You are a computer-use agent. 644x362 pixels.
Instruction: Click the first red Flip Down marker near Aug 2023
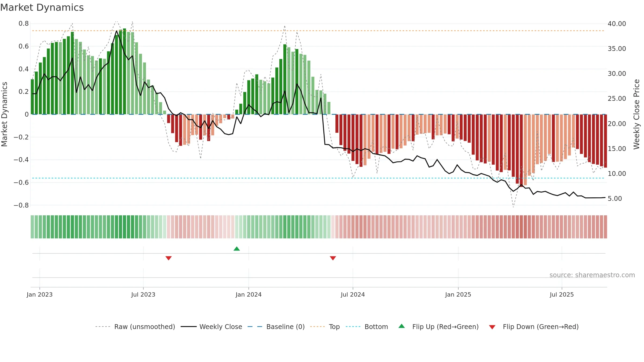169,258
